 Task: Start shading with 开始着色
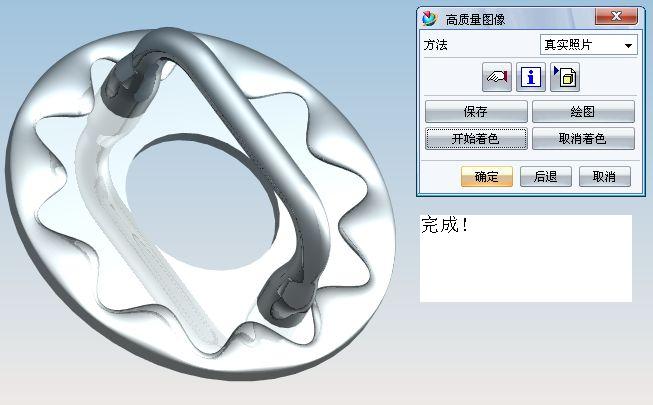pos(476,138)
